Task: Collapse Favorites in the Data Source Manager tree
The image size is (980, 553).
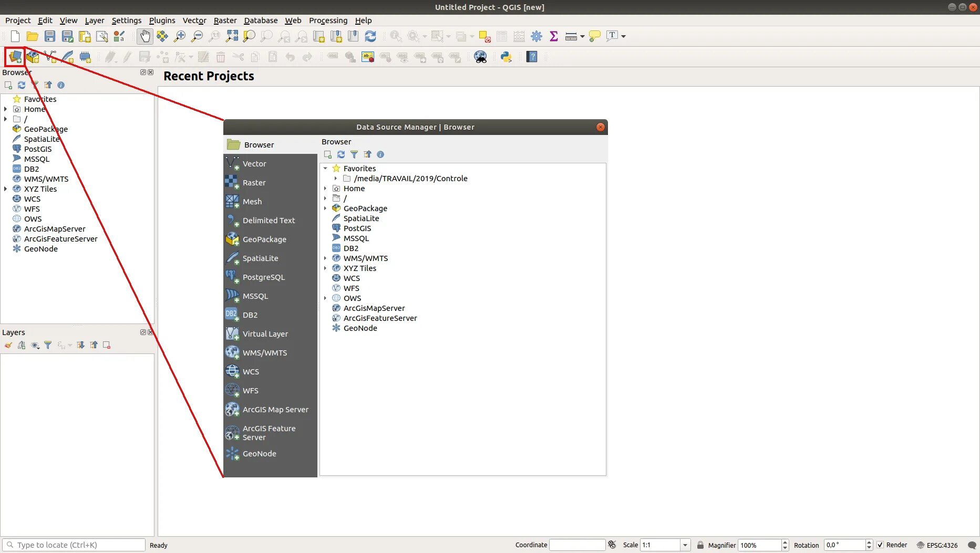Action: tap(325, 169)
